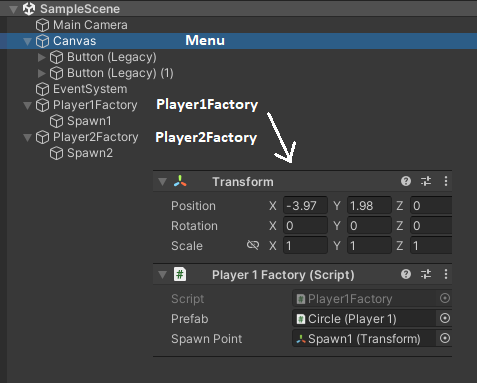Collapse Player1Factory children
477x383 pixels.
tap(27, 106)
